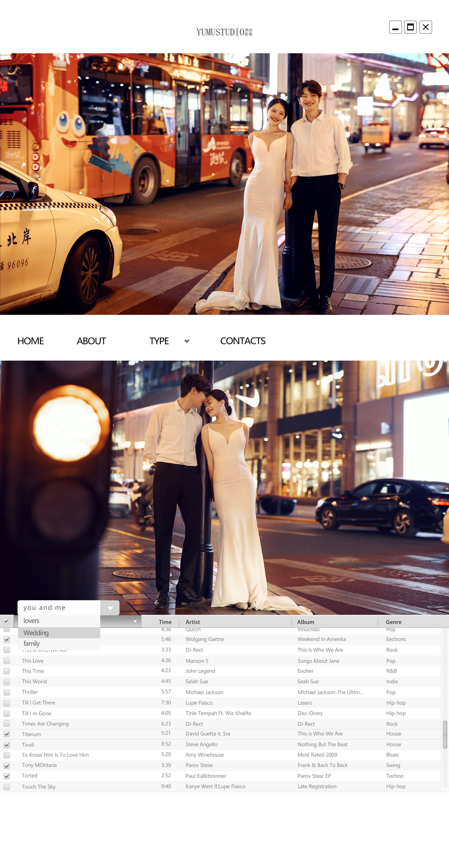Expand the TYPE dropdown arrow
Screen dimensions: 449x868
tap(187, 341)
